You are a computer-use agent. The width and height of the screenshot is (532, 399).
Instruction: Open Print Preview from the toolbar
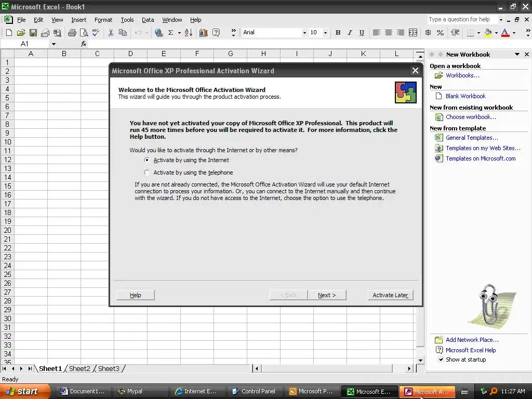[x=84, y=33]
